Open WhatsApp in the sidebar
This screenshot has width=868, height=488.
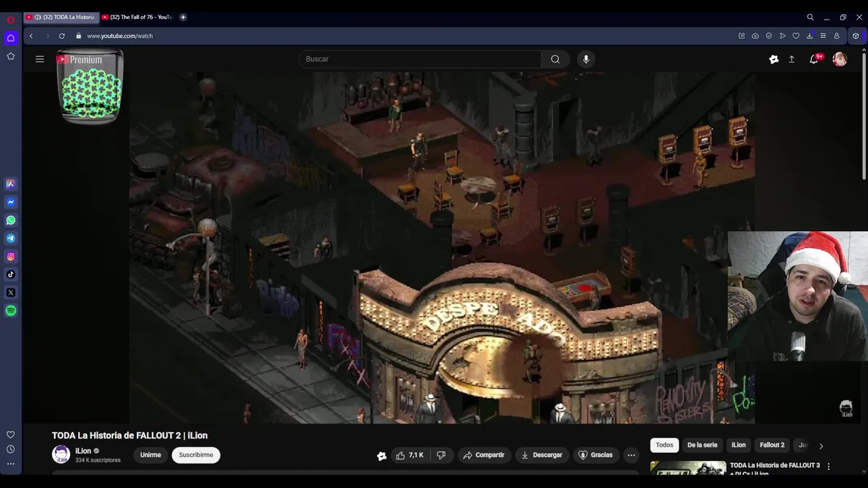coord(11,220)
